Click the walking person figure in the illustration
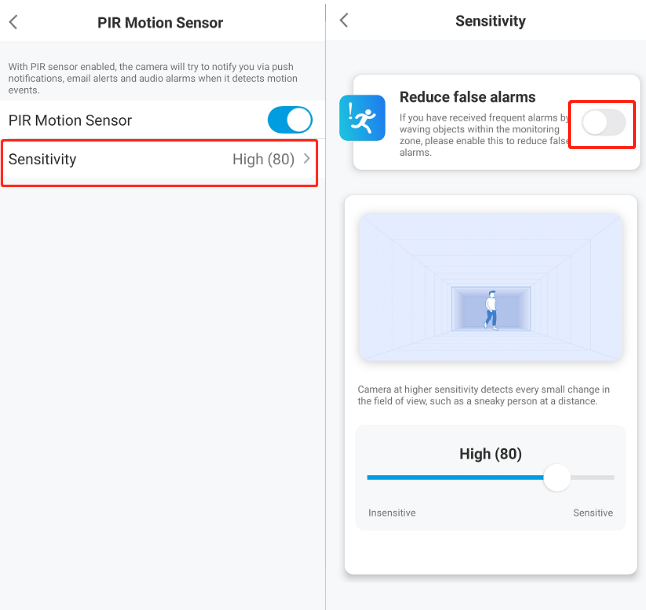The height and width of the screenshot is (610, 646). point(491,310)
